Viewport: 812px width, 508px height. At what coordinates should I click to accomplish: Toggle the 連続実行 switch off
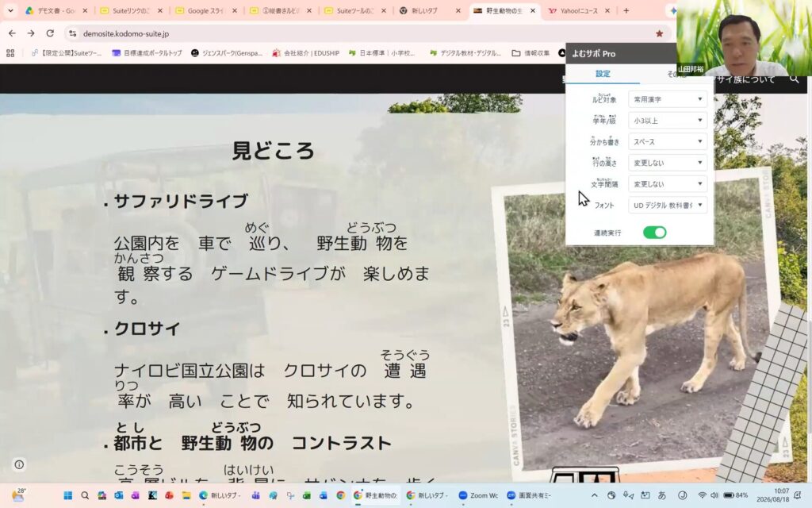tap(654, 233)
